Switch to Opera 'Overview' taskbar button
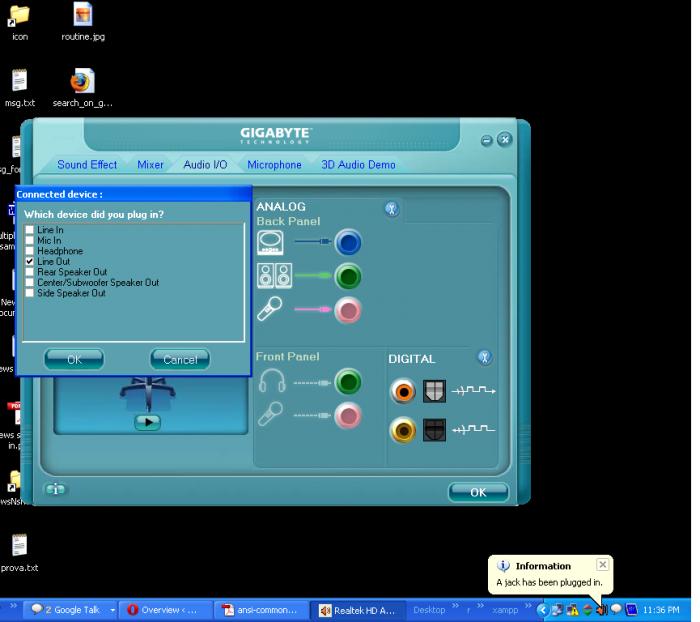 tap(164, 610)
